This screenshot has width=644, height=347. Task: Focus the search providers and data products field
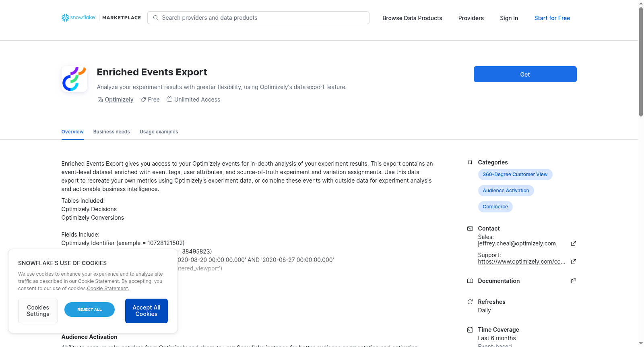point(258,18)
